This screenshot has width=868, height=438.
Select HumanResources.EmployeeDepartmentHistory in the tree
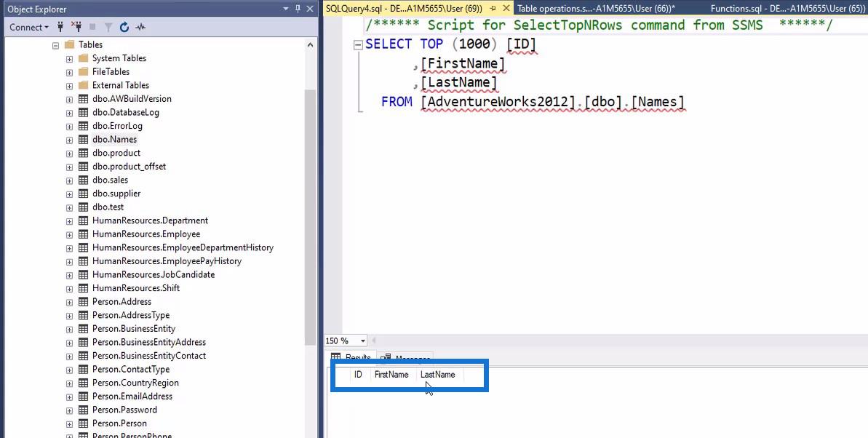coord(183,247)
